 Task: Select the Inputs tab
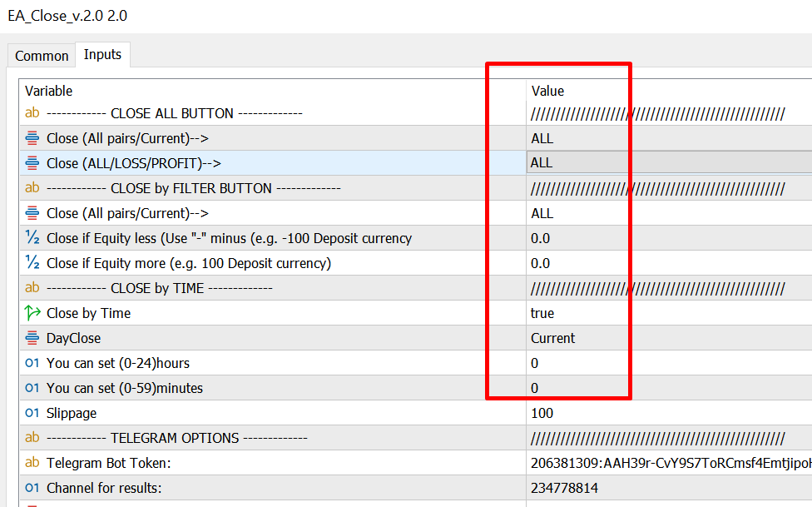pos(102,54)
